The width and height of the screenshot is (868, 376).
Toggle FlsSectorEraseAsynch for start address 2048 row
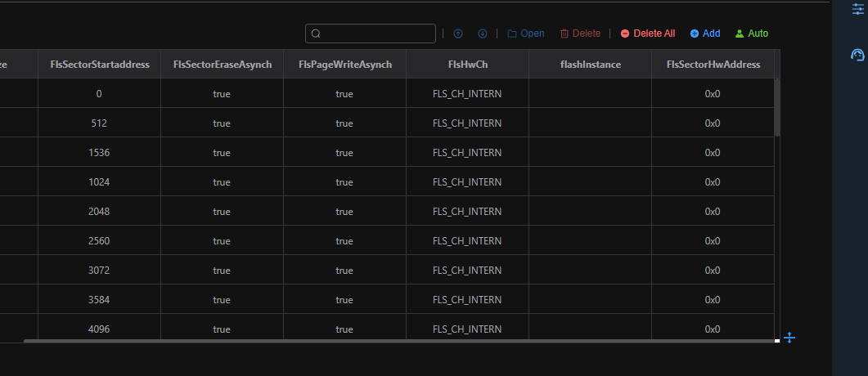[222, 212]
